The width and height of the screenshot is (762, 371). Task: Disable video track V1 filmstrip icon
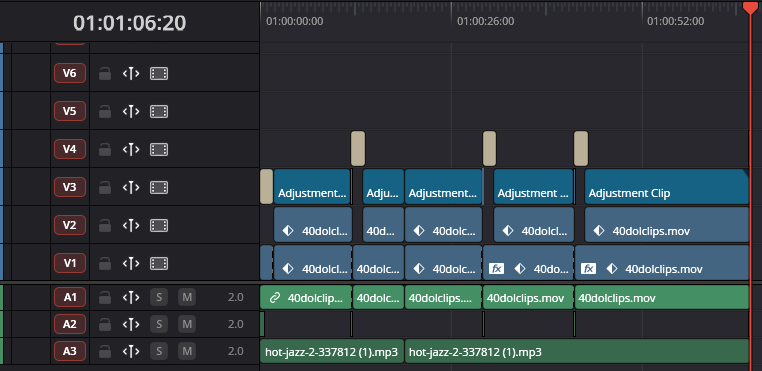pos(159,264)
